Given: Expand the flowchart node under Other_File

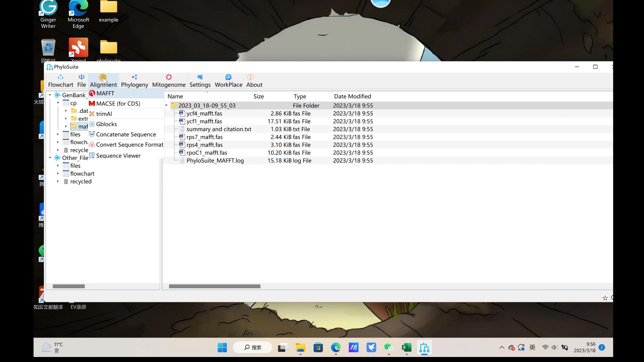Looking at the screenshot, I should [x=58, y=174].
